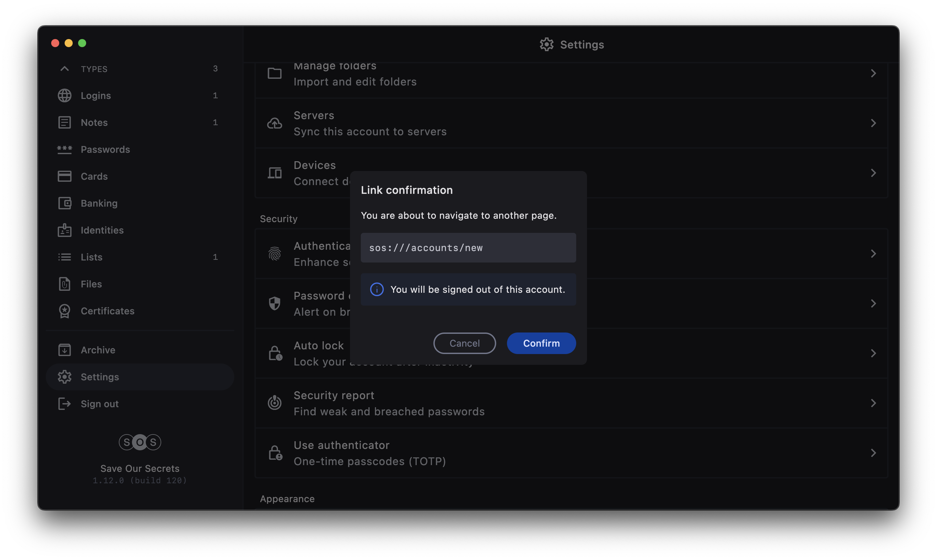Expand the Authentication row chevron
Screen dimensions: 937x560
pyautogui.click(x=873, y=254)
